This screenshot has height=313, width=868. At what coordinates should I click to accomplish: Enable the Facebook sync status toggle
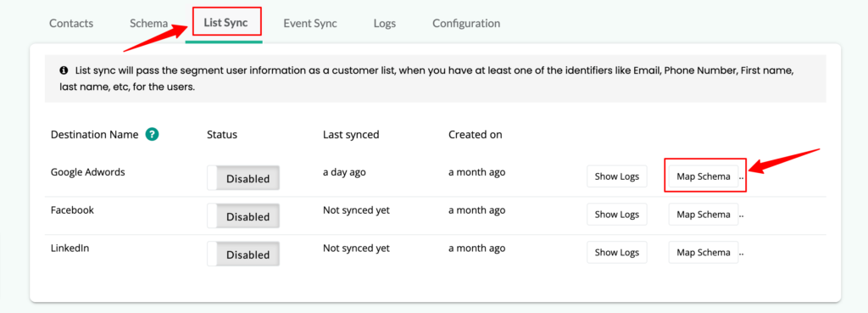click(x=243, y=216)
